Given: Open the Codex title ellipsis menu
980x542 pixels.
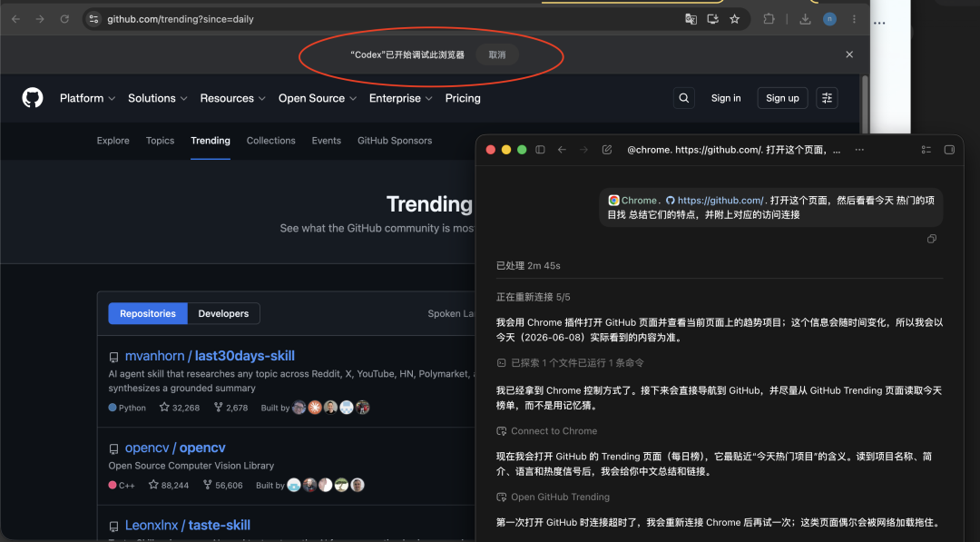Looking at the screenshot, I should [x=859, y=150].
